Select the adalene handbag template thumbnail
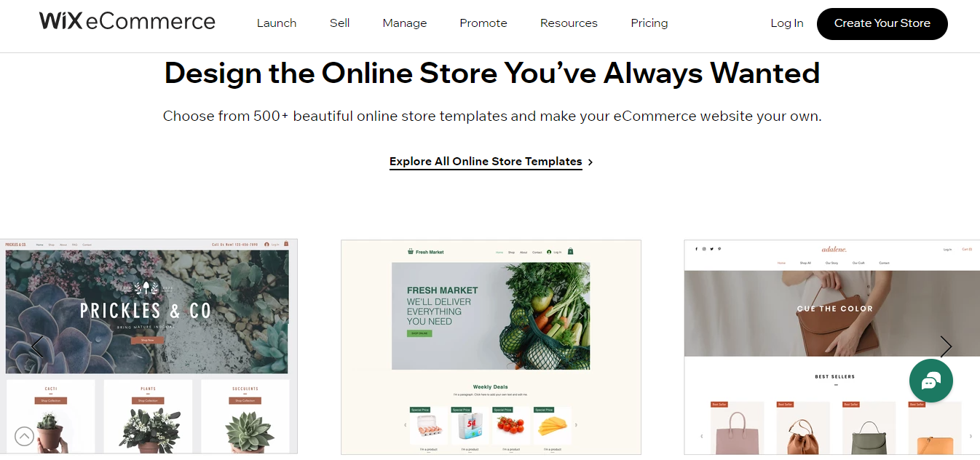The height and width of the screenshot is (460, 980). [x=832, y=347]
